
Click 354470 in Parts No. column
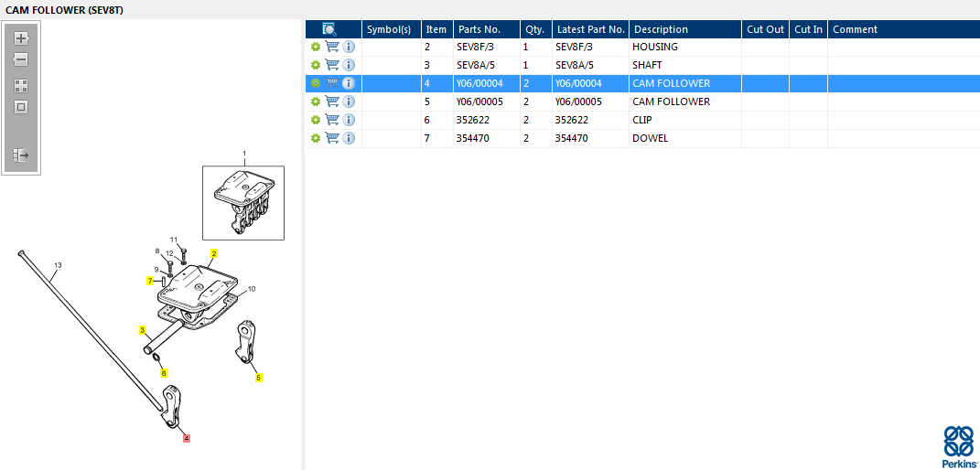[473, 138]
